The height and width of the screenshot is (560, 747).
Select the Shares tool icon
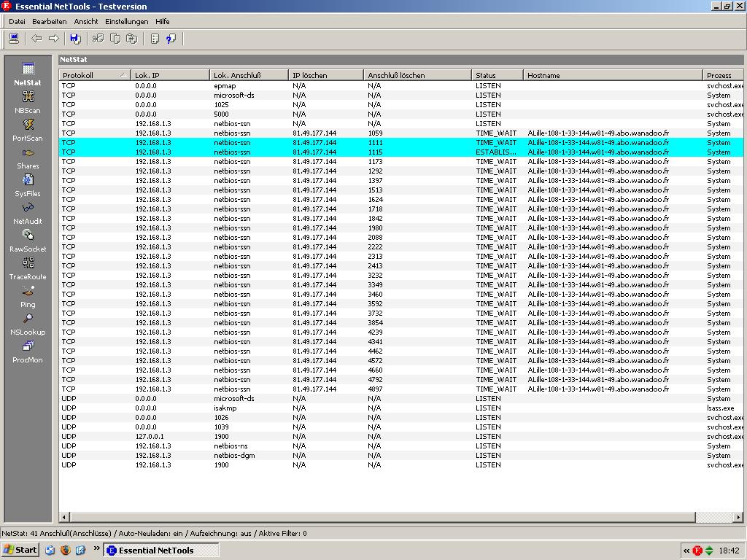28,153
